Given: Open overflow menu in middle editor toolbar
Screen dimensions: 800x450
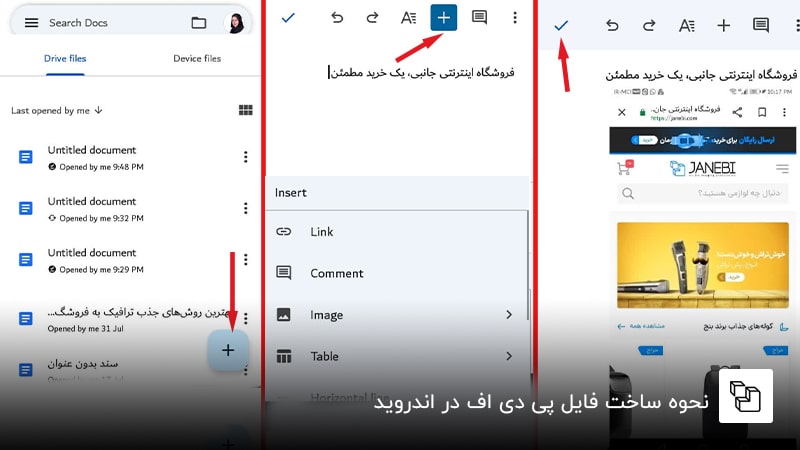Looking at the screenshot, I should pos(515,18).
